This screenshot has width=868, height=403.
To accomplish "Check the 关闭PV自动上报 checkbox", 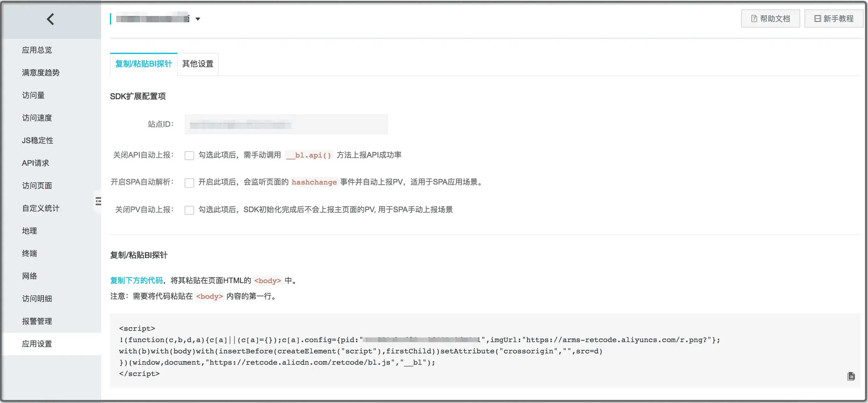I will [x=189, y=210].
